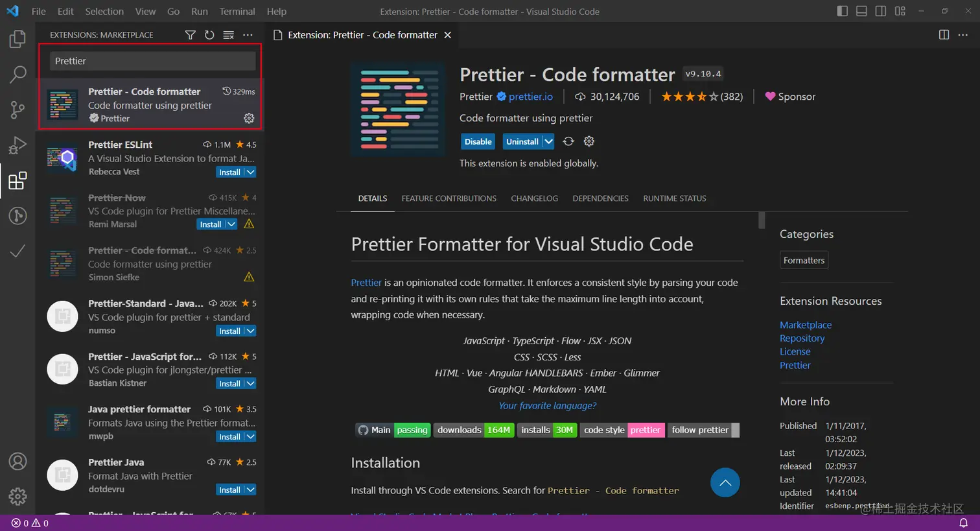Clear extensions search results icon

(228, 35)
